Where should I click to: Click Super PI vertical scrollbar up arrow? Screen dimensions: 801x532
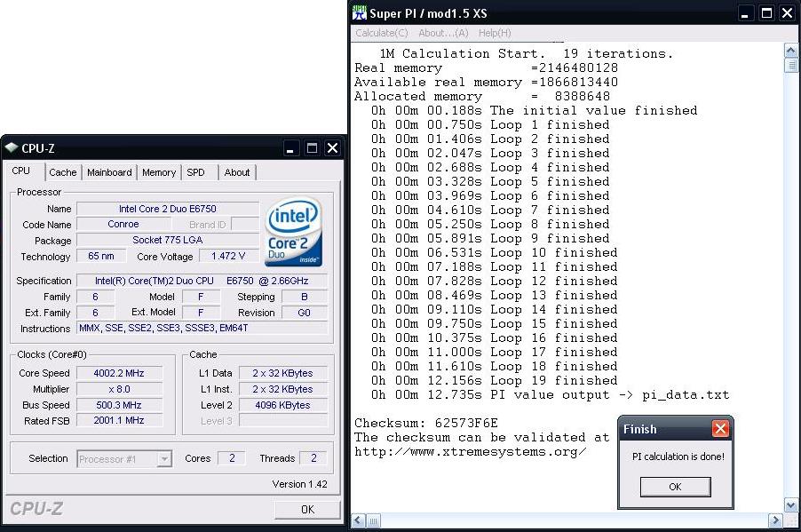pos(790,51)
